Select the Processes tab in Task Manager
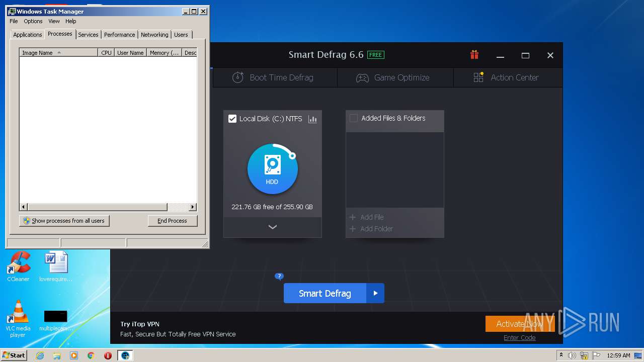 click(x=60, y=34)
